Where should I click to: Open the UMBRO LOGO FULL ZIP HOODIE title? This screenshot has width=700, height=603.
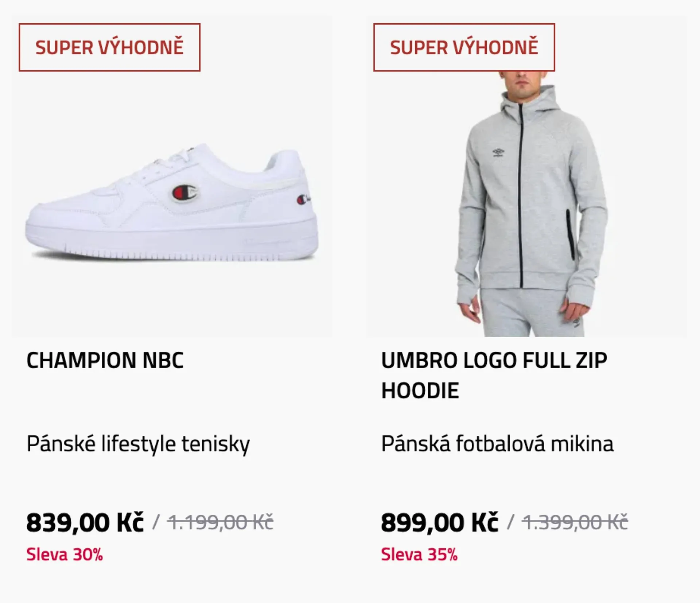(x=494, y=375)
